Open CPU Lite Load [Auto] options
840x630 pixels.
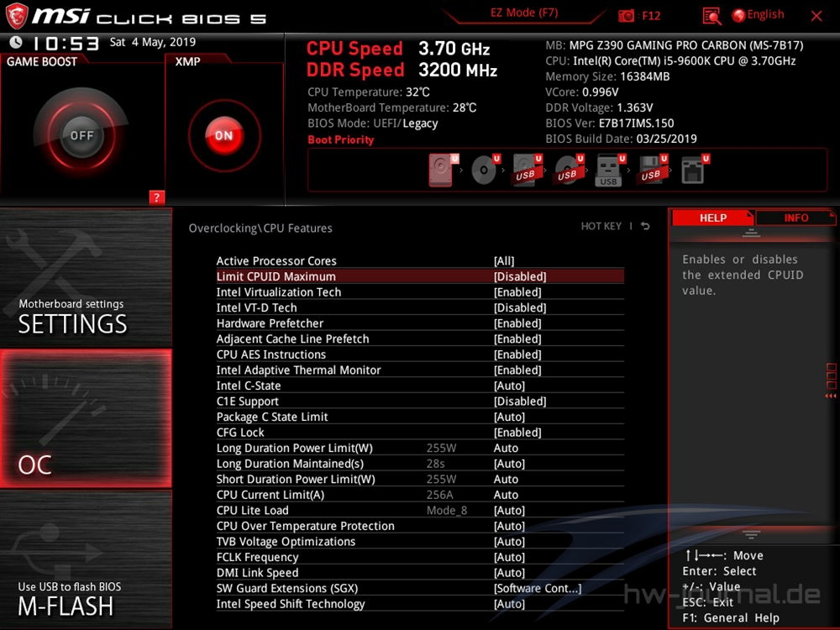[509, 510]
